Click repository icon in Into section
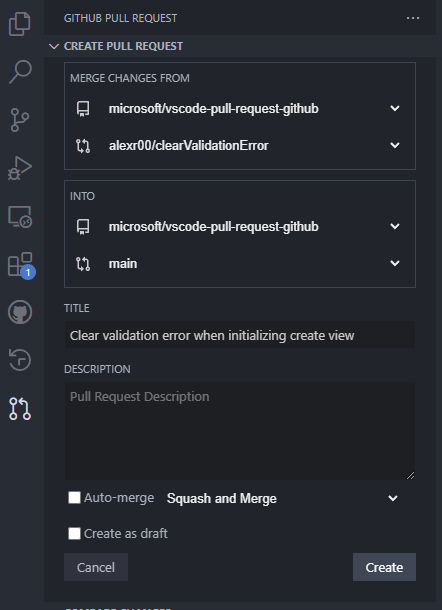Screen dimensions: 442x610 click(83, 226)
